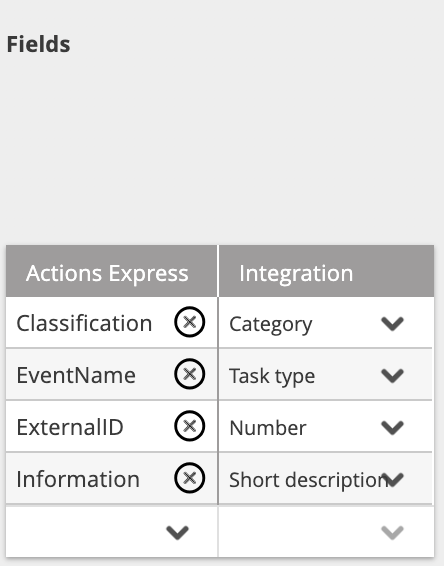Open the Number integration dropdown
The height and width of the screenshot is (566, 444).
[x=392, y=427]
